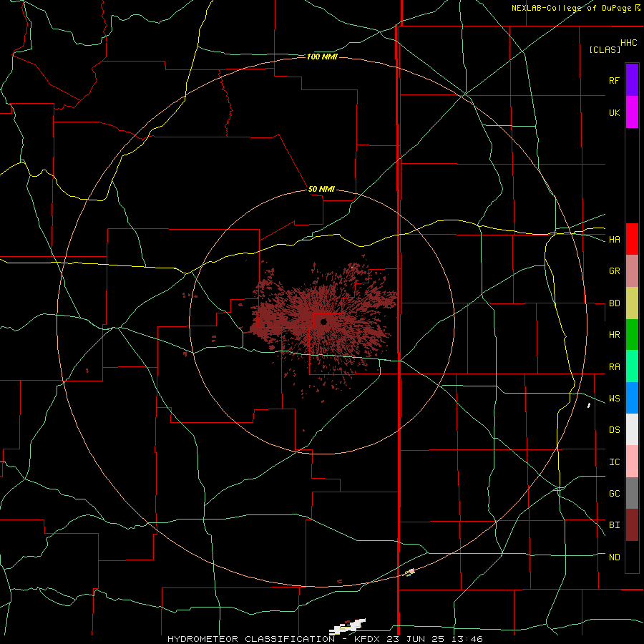The height and width of the screenshot is (644, 644).
Task: Click the blue WS legend swatch
Action: pyautogui.click(x=632, y=398)
